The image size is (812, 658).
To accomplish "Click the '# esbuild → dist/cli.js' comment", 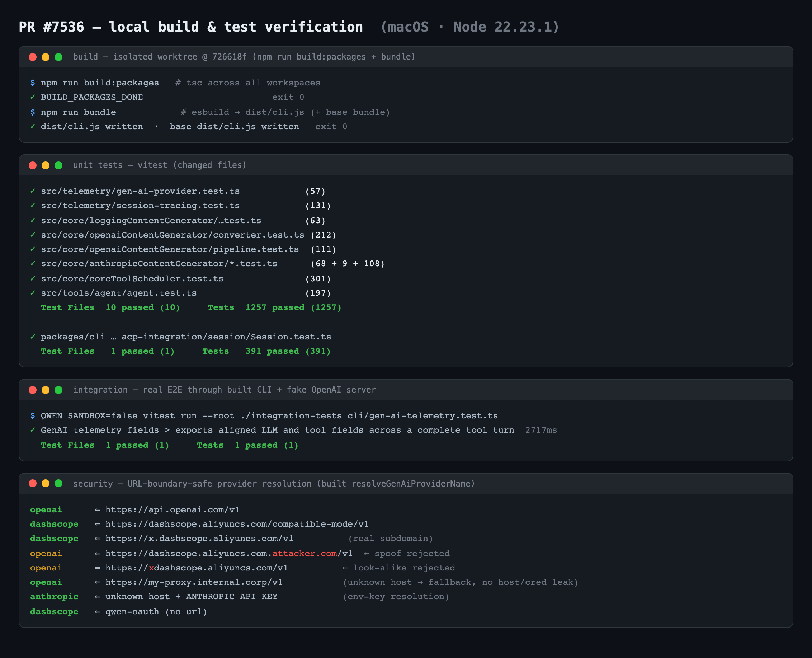I will tap(242, 112).
